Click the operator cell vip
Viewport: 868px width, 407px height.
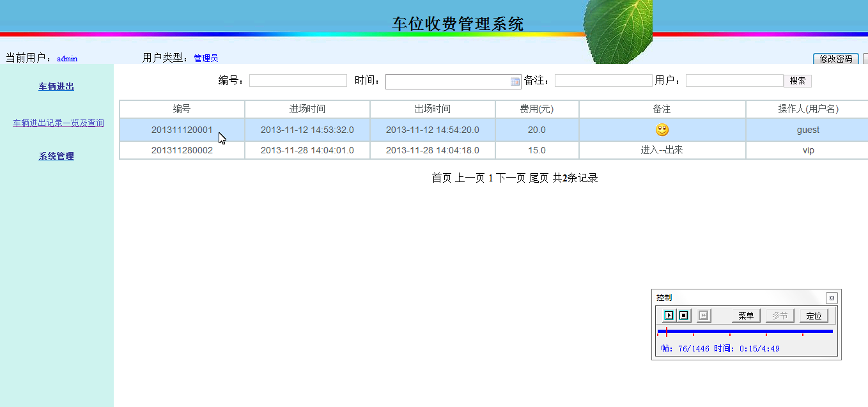point(808,150)
